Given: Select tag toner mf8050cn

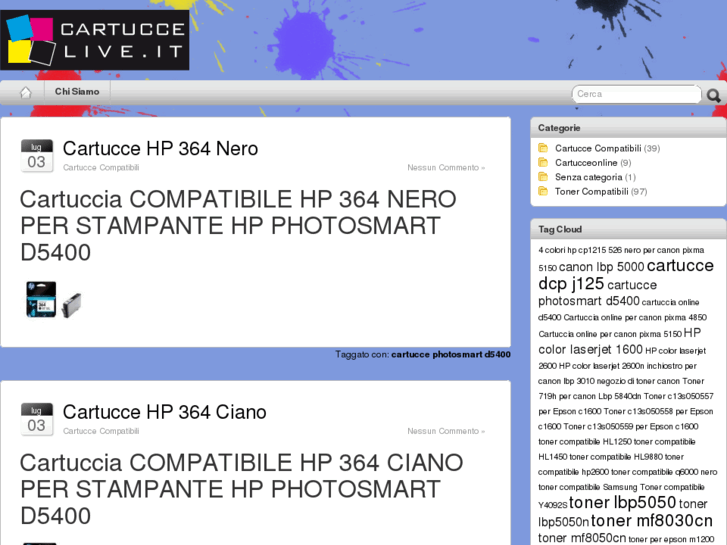Looking at the screenshot, I should [582, 538].
